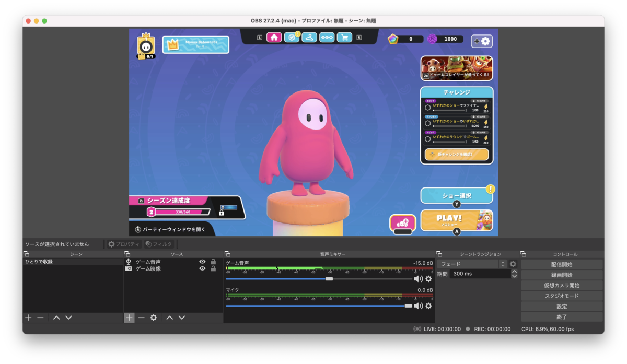This screenshot has height=364, width=627.
Task: Click the 音声ミキサー panel undock icon
Action: [227, 254]
